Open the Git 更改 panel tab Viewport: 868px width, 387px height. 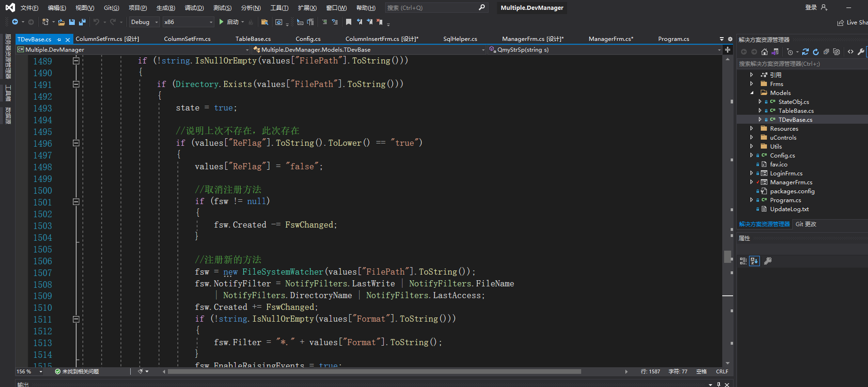click(x=805, y=224)
